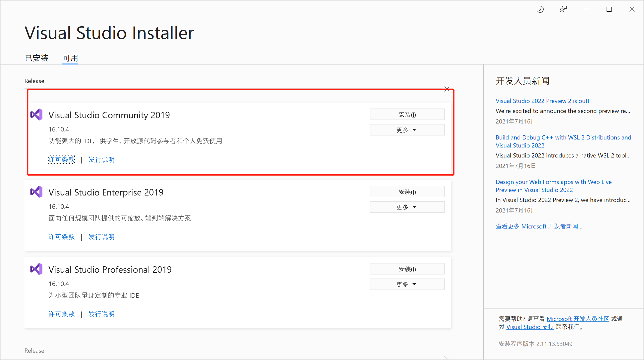Open 发行说明 link for Enterprise 2019

click(x=101, y=237)
